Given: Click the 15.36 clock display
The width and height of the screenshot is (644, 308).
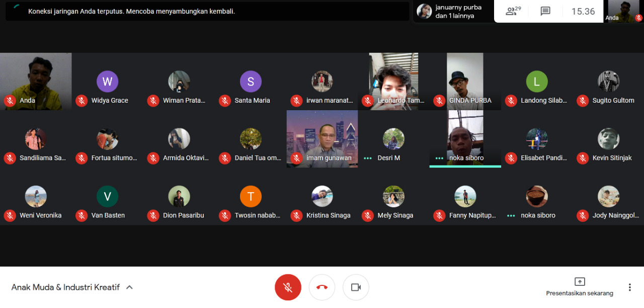Looking at the screenshot, I should pyautogui.click(x=583, y=11).
